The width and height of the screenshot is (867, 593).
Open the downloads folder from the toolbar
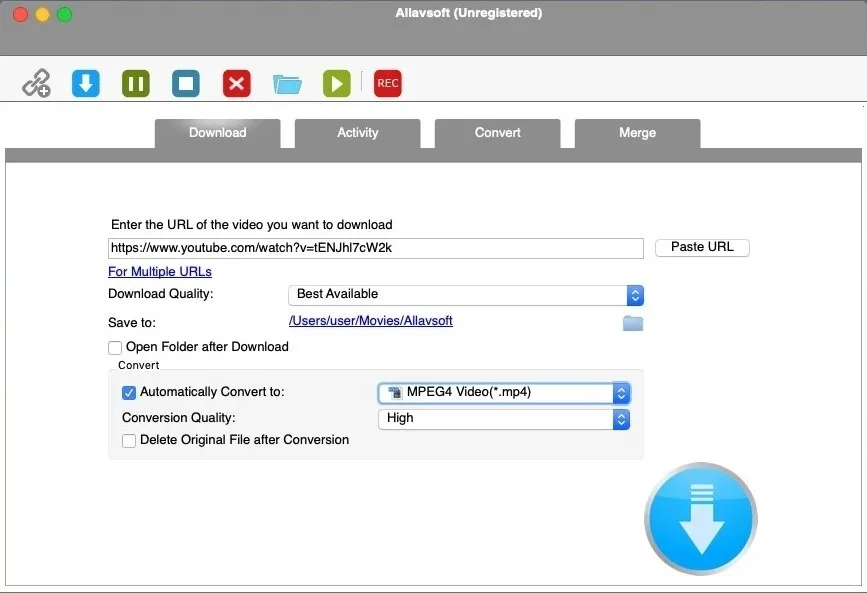click(x=287, y=83)
